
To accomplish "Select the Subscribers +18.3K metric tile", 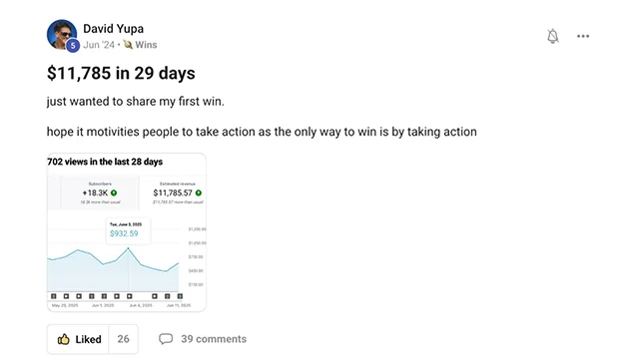I will pyautogui.click(x=100, y=192).
